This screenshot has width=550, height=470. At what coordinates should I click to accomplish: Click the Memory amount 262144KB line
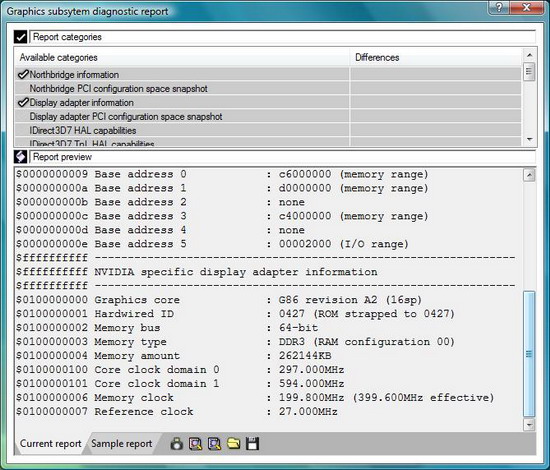coord(173,356)
